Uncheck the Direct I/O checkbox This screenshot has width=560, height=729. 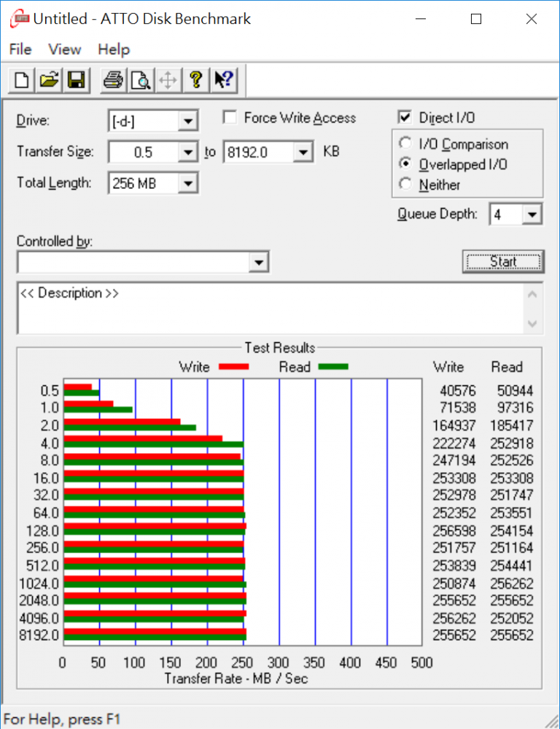[x=405, y=117]
